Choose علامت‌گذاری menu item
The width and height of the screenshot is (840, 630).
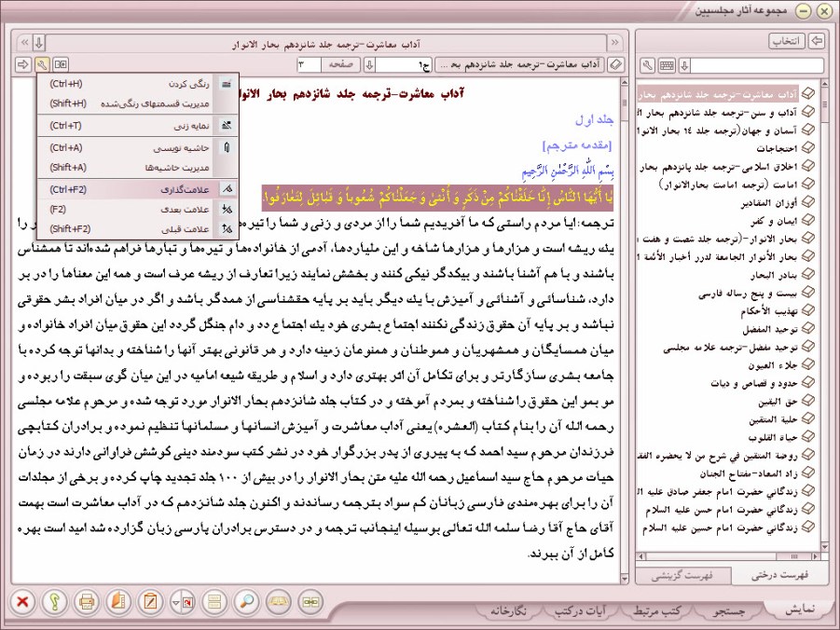[x=138, y=189]
